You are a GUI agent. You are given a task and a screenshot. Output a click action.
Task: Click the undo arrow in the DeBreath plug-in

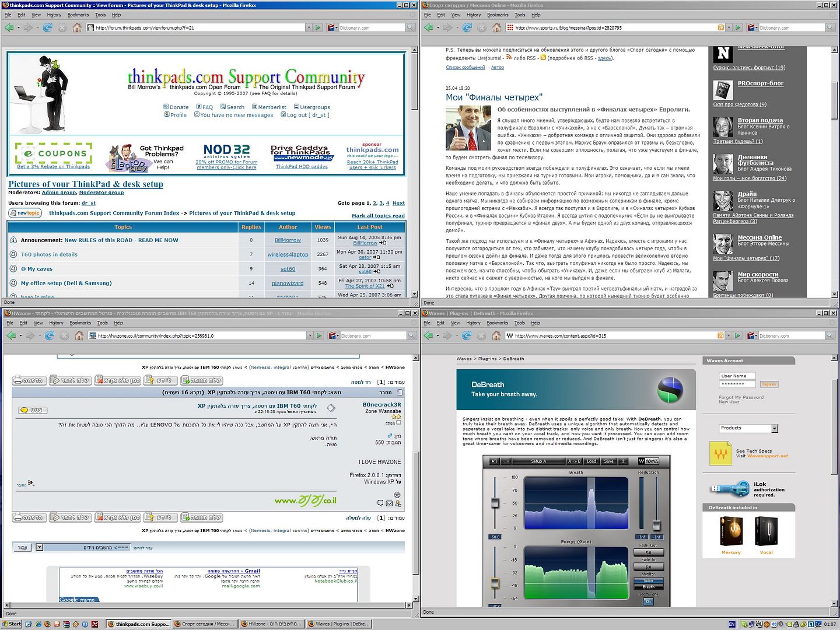click(x=494, y=461)
